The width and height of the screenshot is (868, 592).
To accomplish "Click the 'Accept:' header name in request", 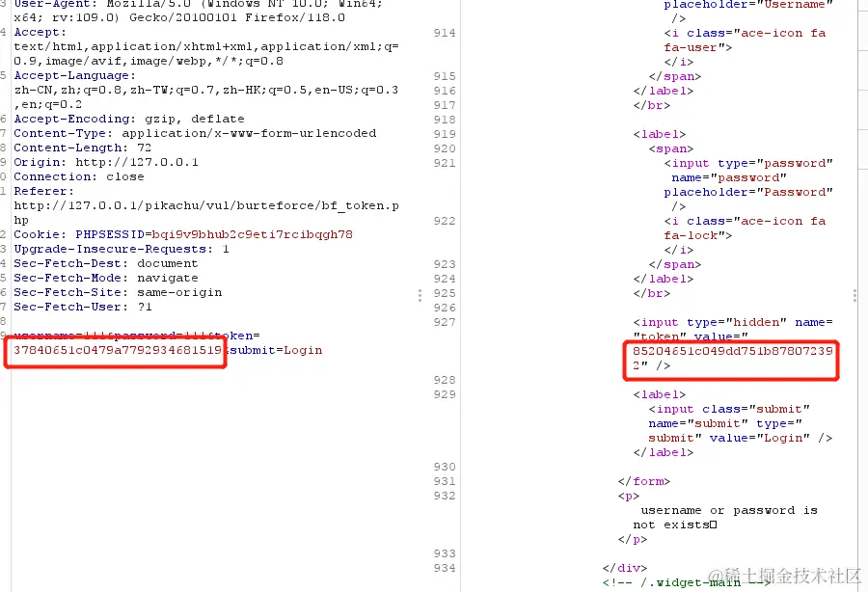I will tap(40, 32).
